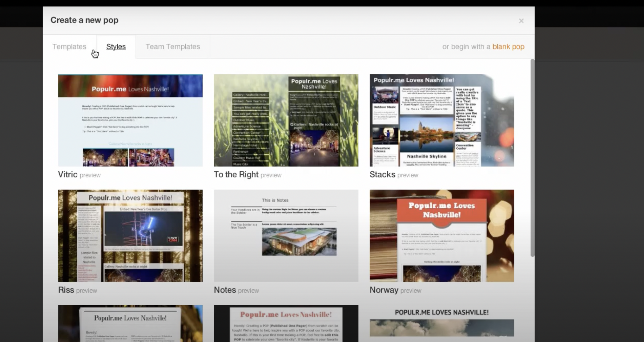Select the Riss style thumbnail
This screenshot has height=342, width=644.
click(130, 235)
